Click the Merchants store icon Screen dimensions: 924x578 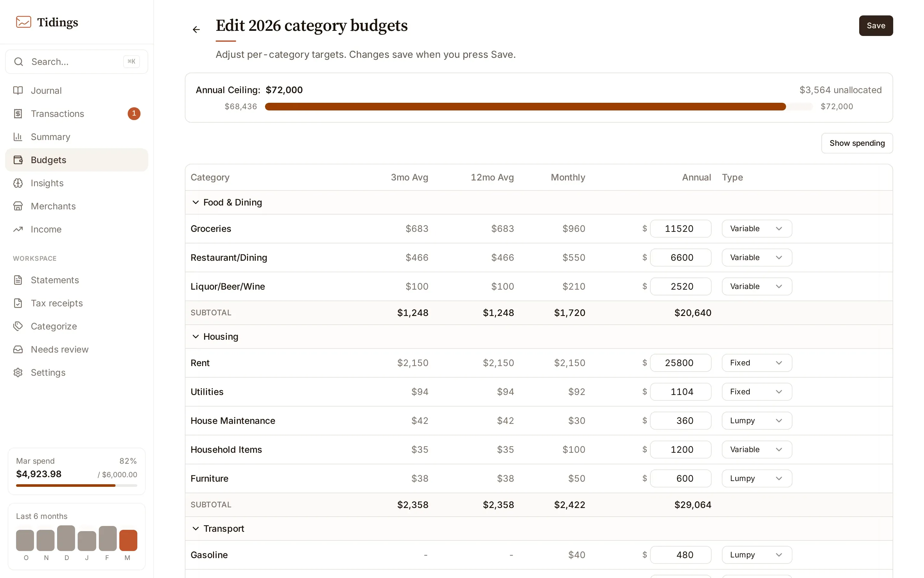coord(18,206)
